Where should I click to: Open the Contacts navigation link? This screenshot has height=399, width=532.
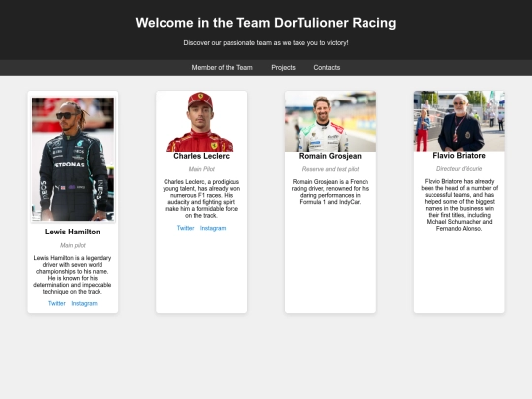click(x=326, y=68)
